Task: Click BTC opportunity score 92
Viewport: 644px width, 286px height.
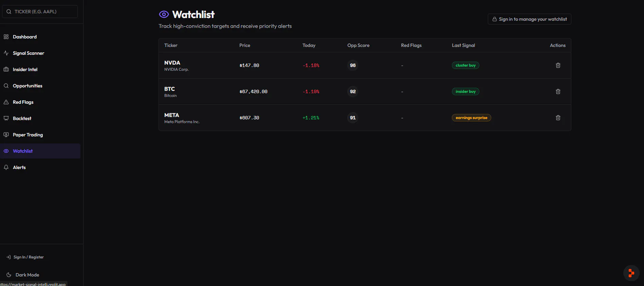Action: pos(353,91)
